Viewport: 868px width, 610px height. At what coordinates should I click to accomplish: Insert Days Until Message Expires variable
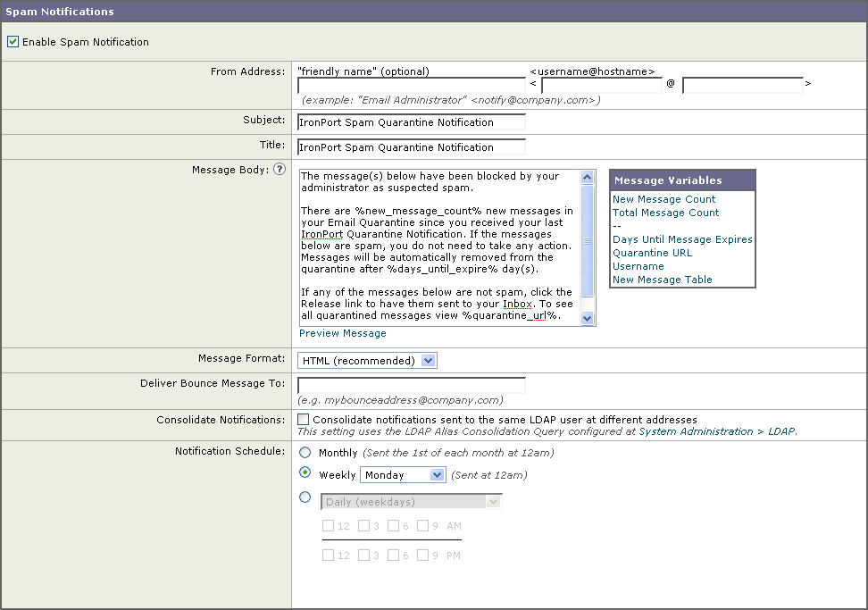click(x=682, y=239)
